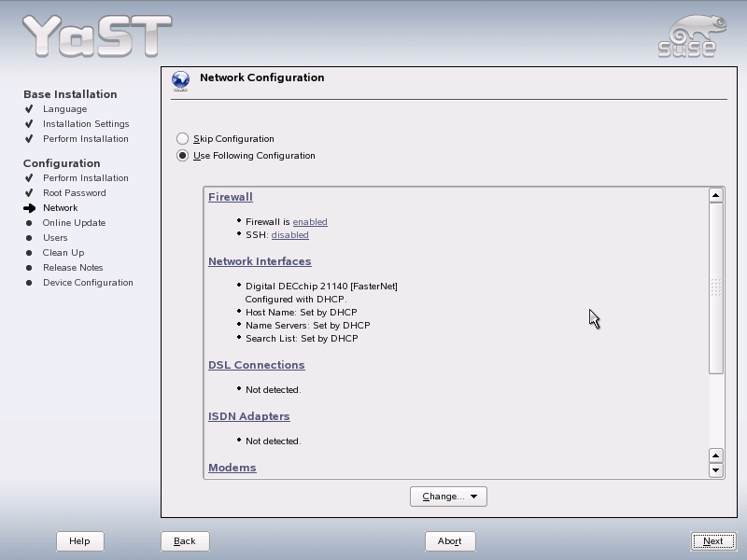The width and height of the screenshot is (747, 560).
Task: Click the Network Configuration heading
Action: point(262,77)
